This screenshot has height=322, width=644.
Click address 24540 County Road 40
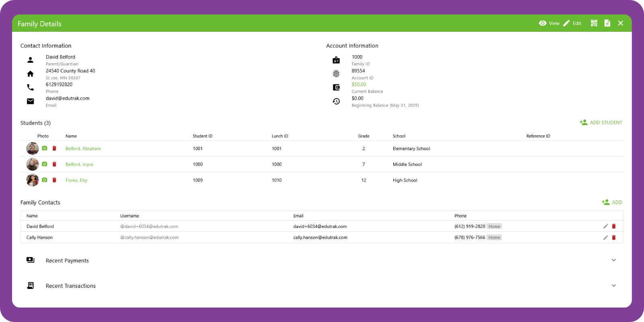click(70, 71)
